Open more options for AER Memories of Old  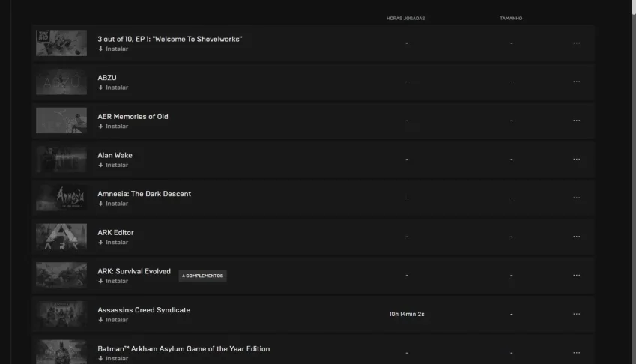click(576, 121)
